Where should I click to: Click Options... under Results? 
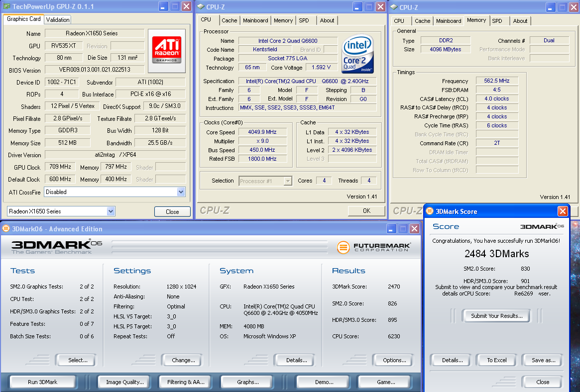[x=393, y=360]
